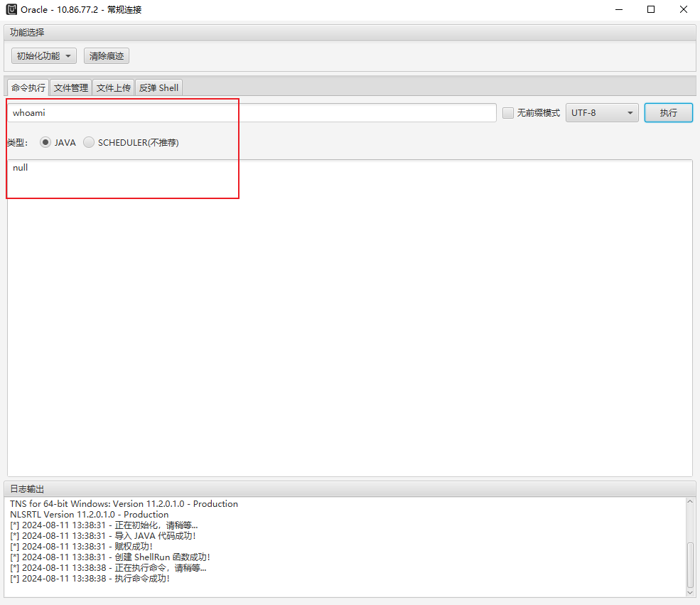Enable the 无前缀模式 checkbox
Viewport: 700px width, 605px height.
507,113
